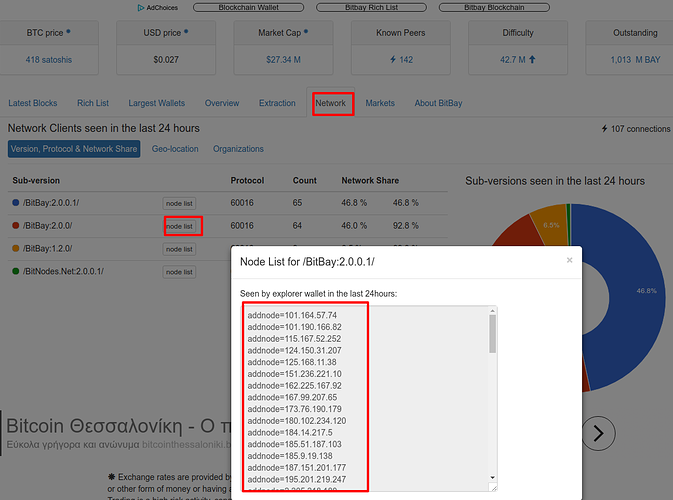
Task: Click inside the addnode list text area
Action: (365, 399)
